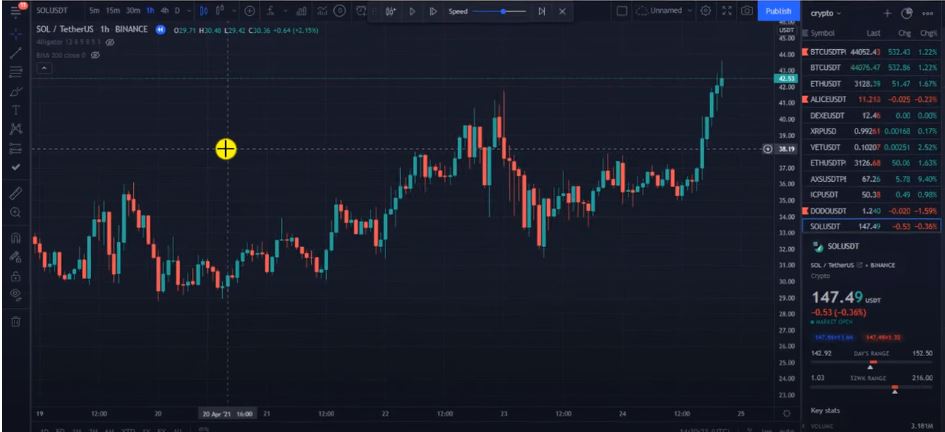Click the Compare or add symbol icon
The height and width of the screenshot is (432, 945).
250,11
